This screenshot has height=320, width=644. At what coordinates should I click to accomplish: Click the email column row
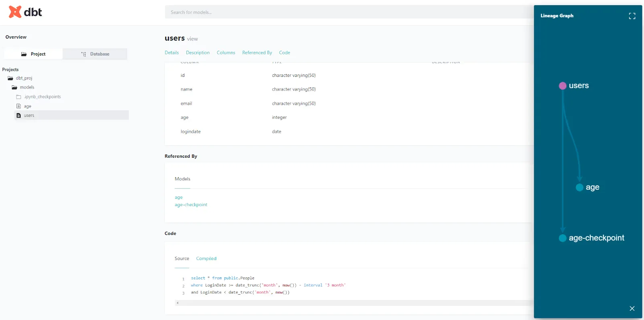[x=349, y=103]
